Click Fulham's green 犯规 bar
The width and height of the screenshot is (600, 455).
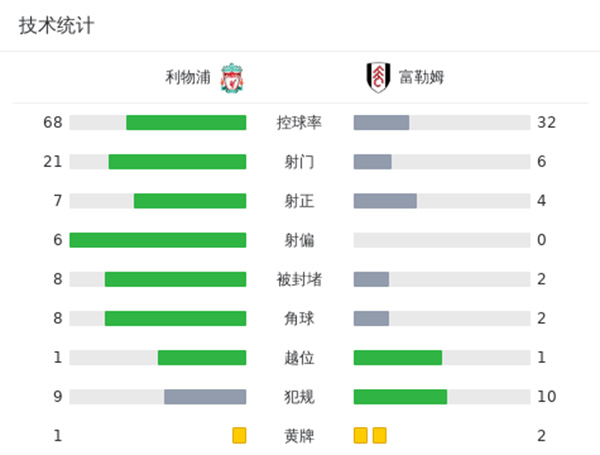(400, 396)
